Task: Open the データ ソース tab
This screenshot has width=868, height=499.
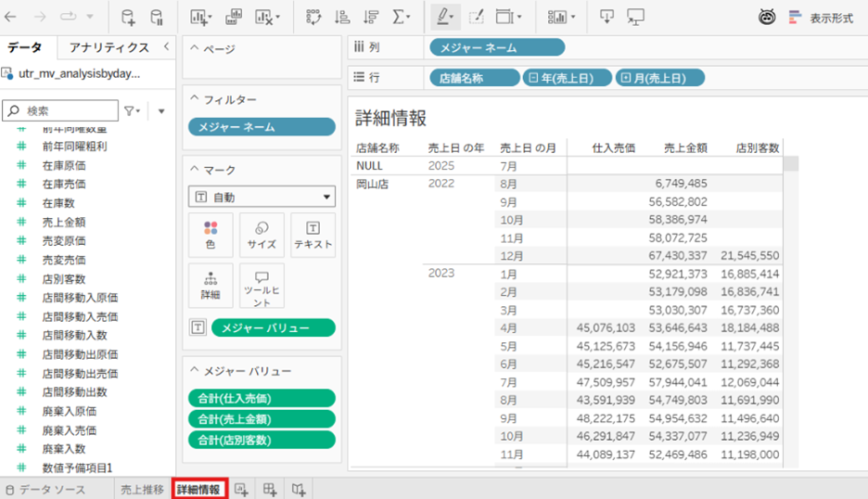Action: tap(45, 490)
